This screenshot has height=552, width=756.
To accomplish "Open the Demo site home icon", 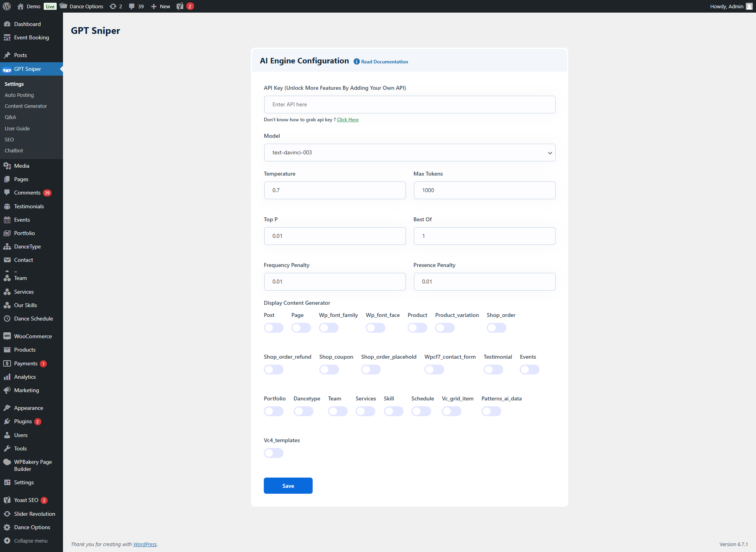I will click(x=20, y=6).
